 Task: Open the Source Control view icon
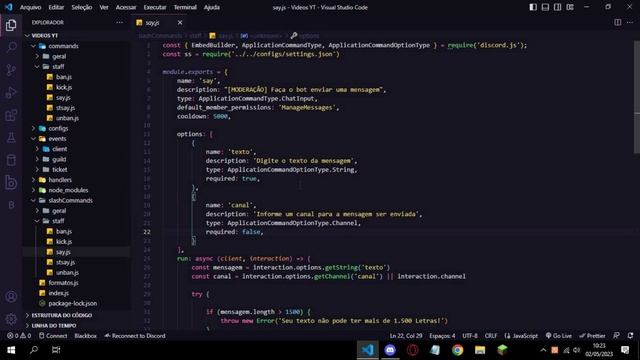click(11, 70)
